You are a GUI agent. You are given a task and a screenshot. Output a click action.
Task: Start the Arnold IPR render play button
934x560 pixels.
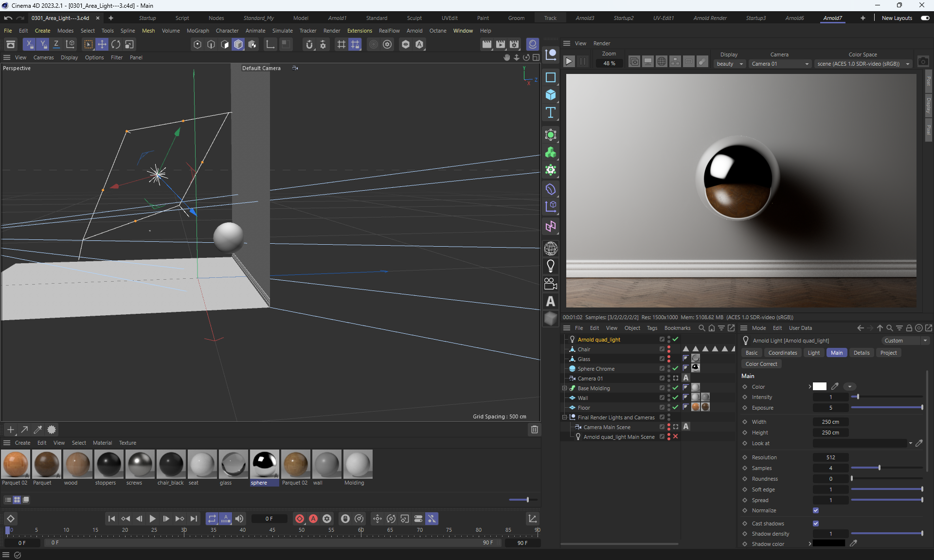(x=569, y=62)
